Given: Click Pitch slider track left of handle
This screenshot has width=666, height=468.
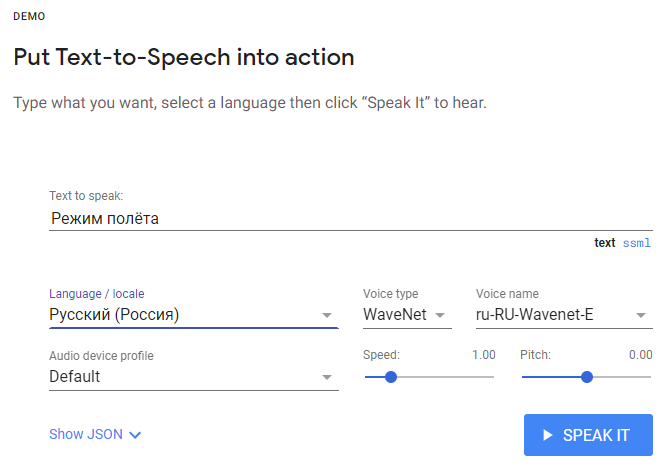Looking at the screenshot, I should pyautogui.click(x=550, y=377).
